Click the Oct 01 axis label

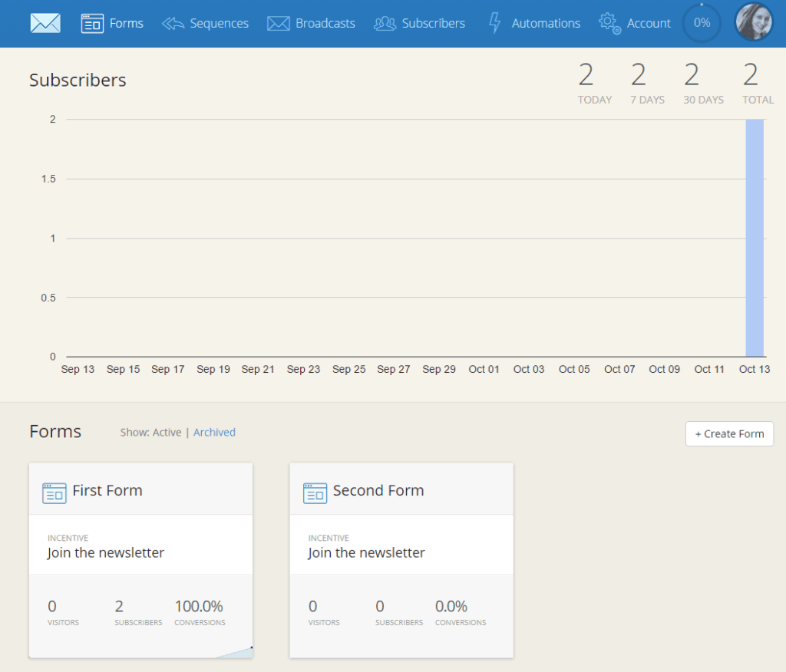click(x=484, y=369)
